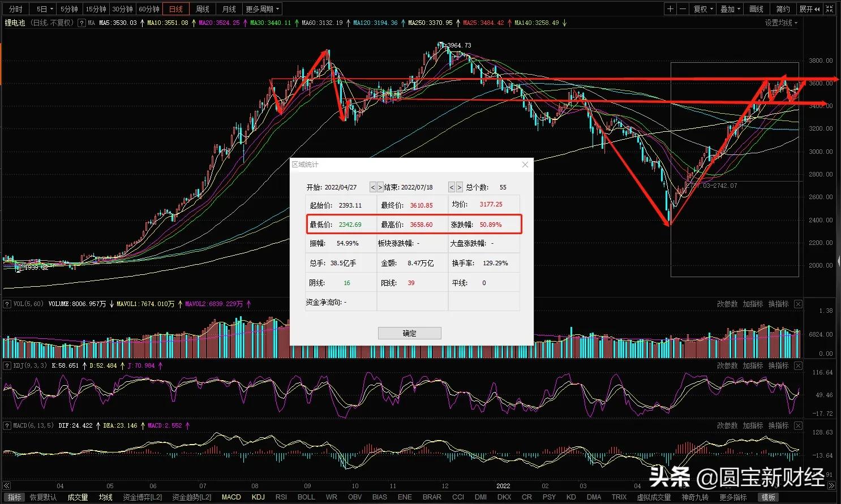
Task: Toggle the MACD indicator in bottom bar
Action: click(231, 497)
